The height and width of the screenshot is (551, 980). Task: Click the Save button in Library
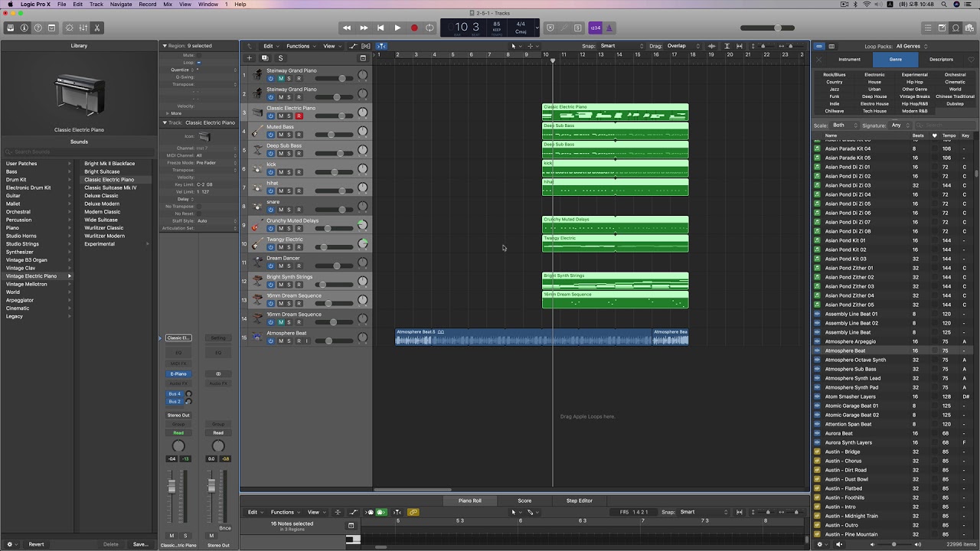(x=140, y=544)
